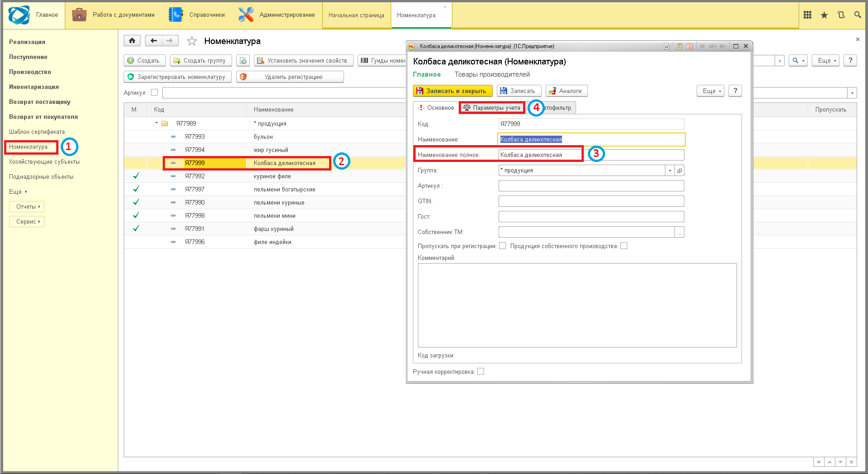868x474 pixels.
Task: Open help in Номенклатура list toolbar
Action: pos(850,60)
